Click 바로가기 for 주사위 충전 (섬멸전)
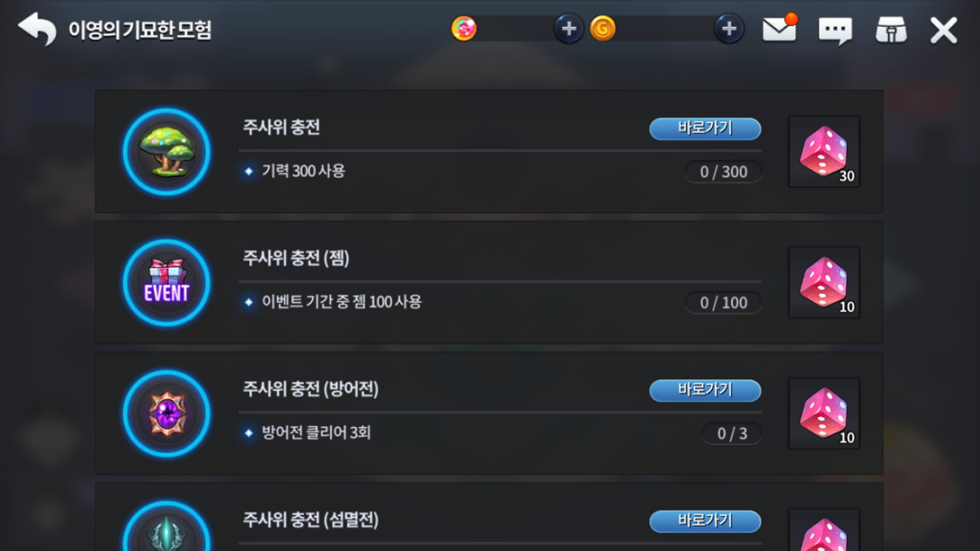 pos(705,520)
